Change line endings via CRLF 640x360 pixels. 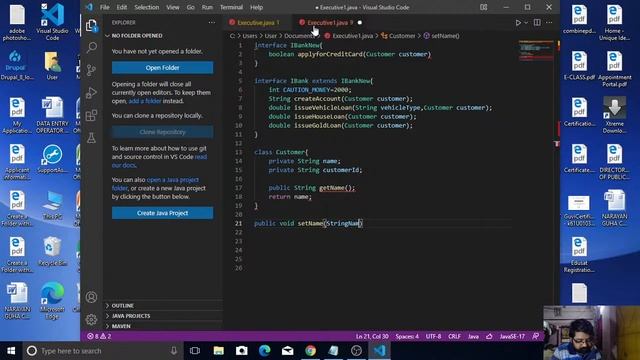(454, 336)
